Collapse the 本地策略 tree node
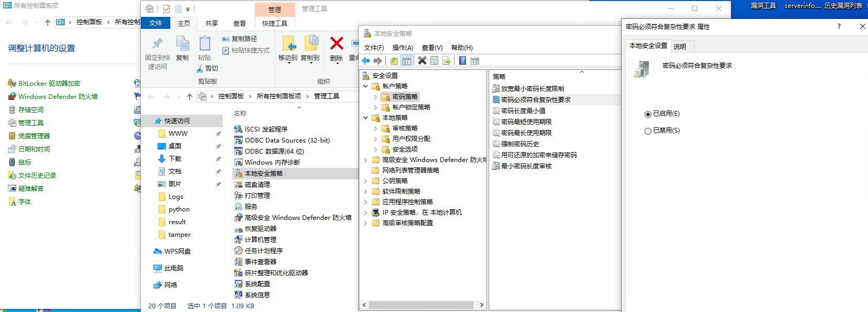 [366, 117]
